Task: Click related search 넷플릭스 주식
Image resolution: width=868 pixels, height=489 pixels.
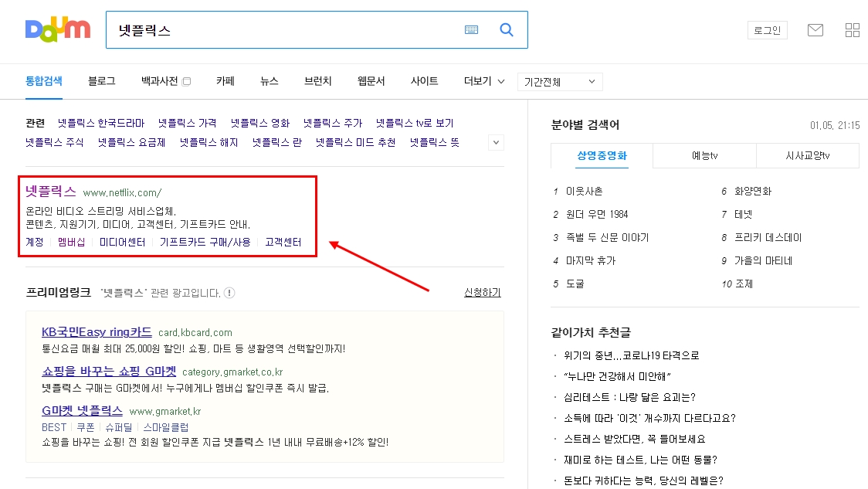Action: tap(54, 142)
